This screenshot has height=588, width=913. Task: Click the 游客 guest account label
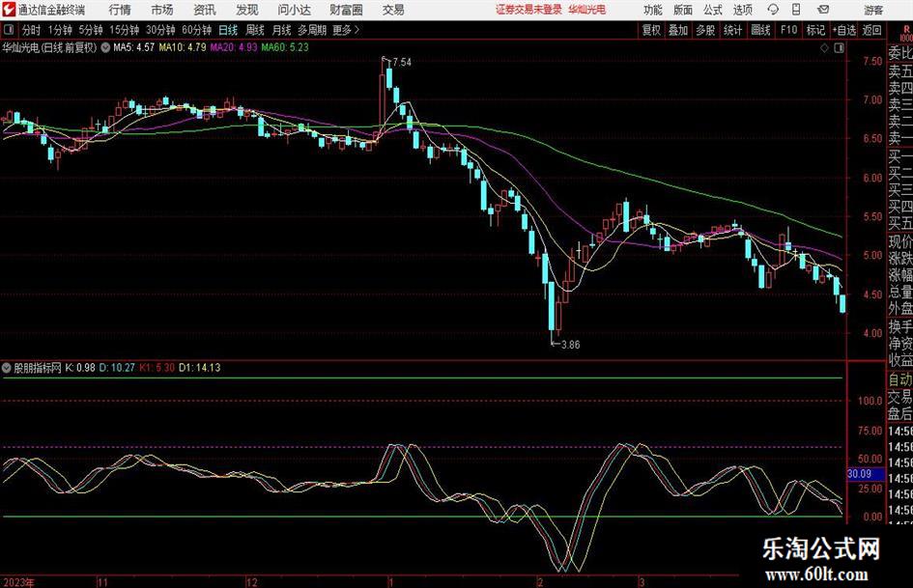point(872,10)
